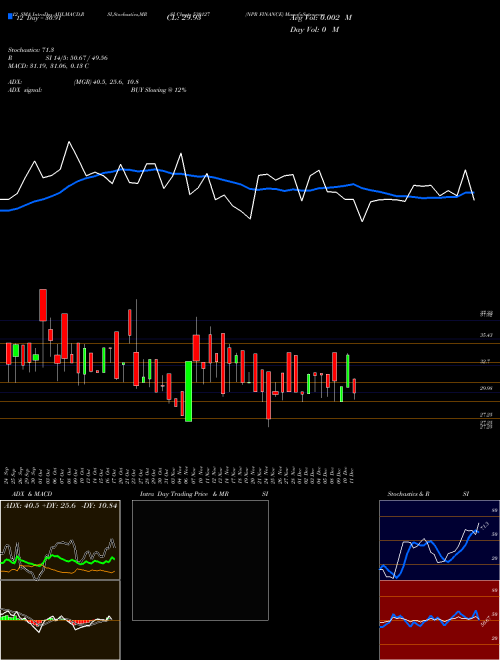This screenshot has width=500, height=660.
Task: Click the large green candlestick in the candle chart
Action: tap(189, 391)
